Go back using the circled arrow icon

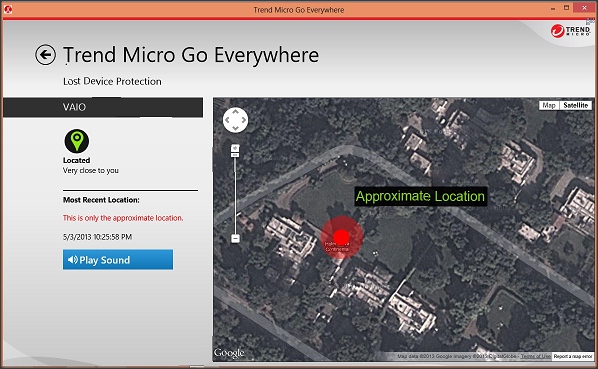(x=45, y=55)
